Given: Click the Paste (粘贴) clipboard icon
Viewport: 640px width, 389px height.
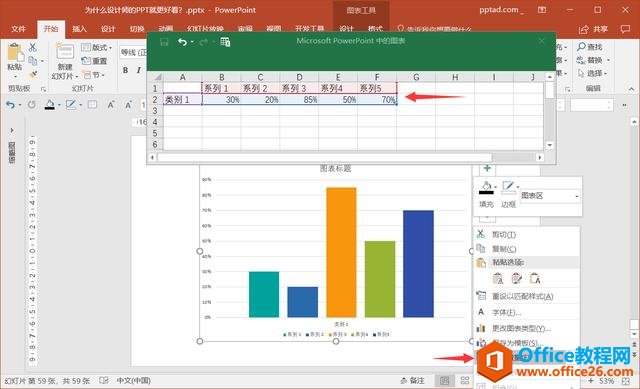Looking at the screenshot, I should point(15,53).
